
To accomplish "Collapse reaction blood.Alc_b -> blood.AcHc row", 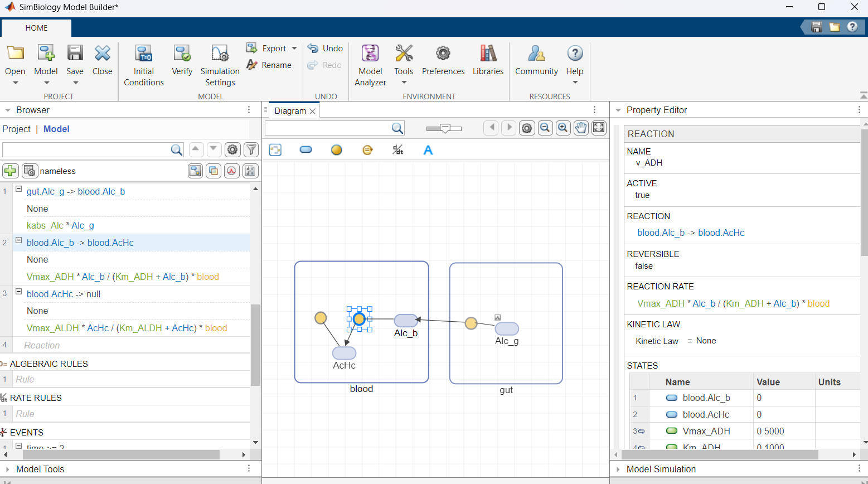I will [18, 241].
